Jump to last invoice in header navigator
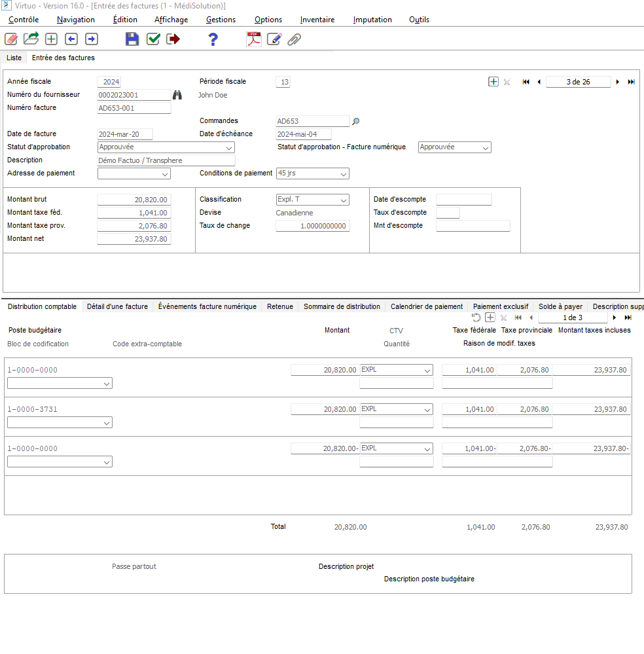 [x=632, y=82]
